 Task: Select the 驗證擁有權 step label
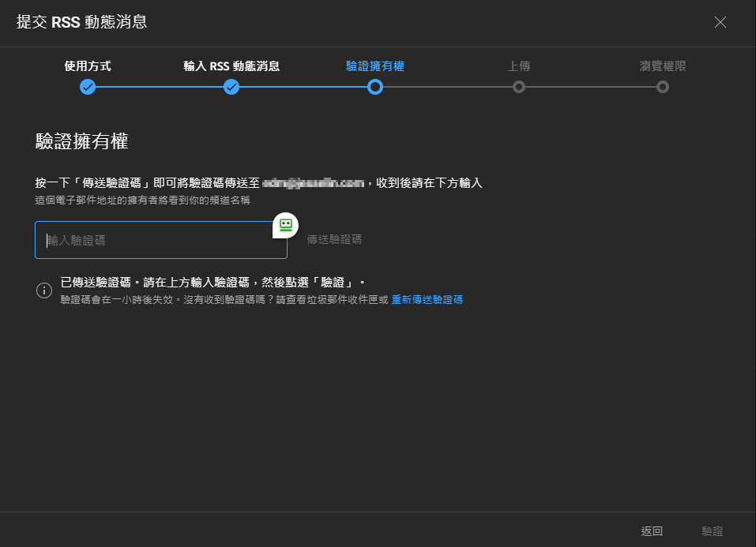375,66
